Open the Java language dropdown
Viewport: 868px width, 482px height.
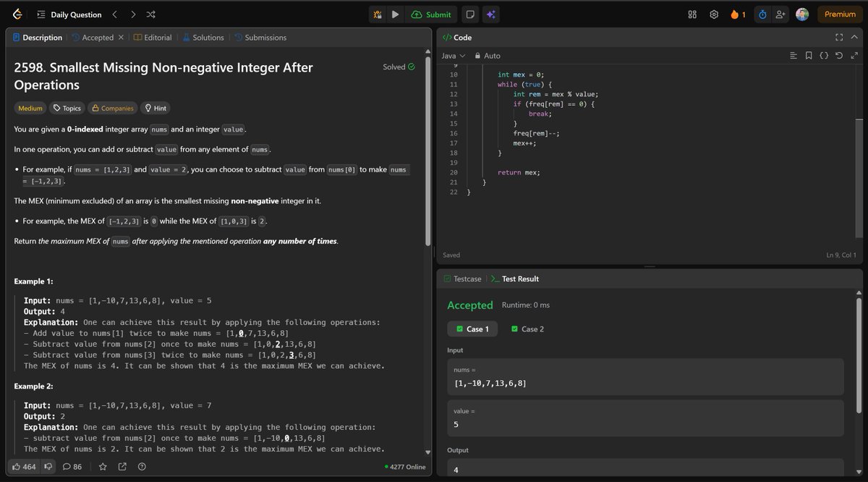pos(454,56)
